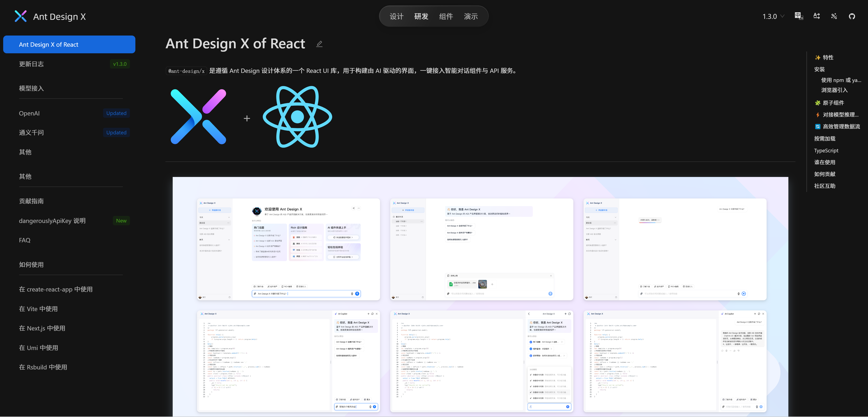Jump to 对接模型推理... anchor
The height and width of the screenshot is (417, 868).
pyautogui.click(x=837, y=115)
